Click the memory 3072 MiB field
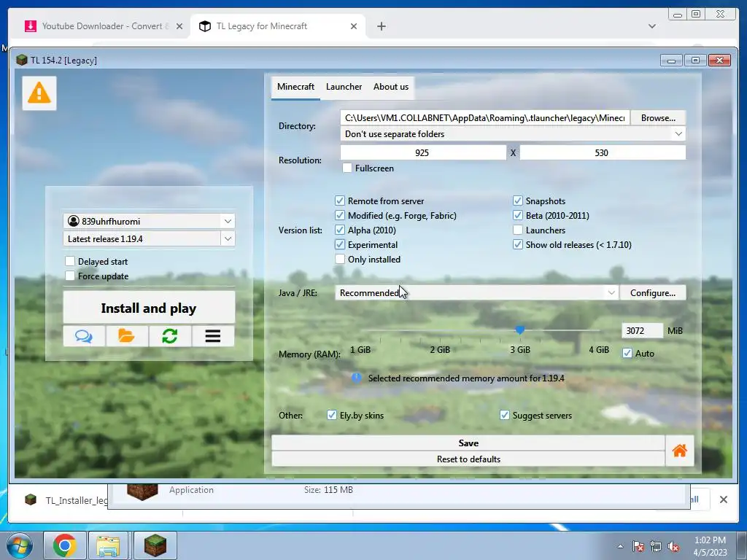 click(x=642, y=330)
